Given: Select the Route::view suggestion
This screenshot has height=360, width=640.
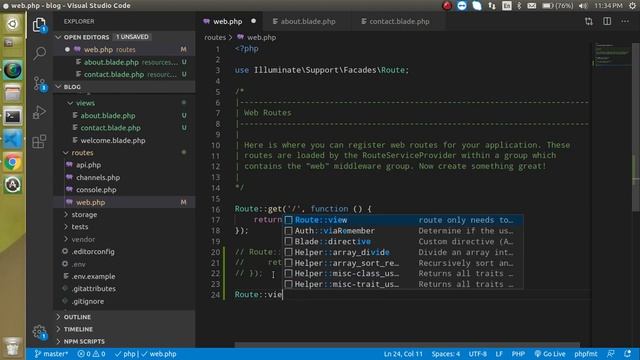Looking at the screenshot, I should 403,220.
